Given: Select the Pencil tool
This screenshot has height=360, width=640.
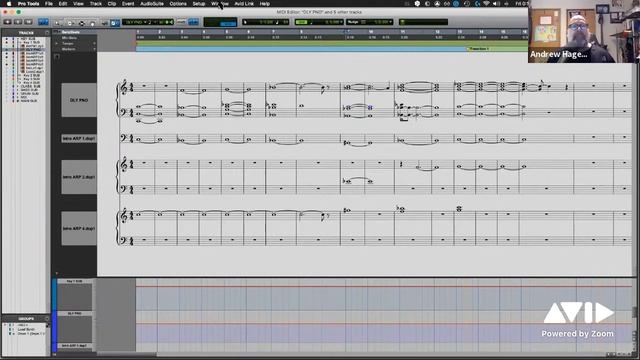Looking at the screenshot, I should (105, 23).
